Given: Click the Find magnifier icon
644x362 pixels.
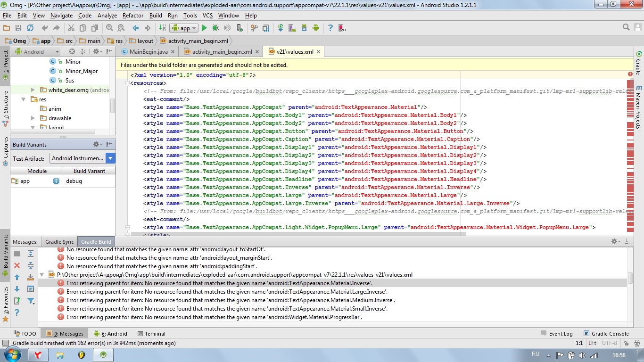Looking at the screenshot, I should (x=109, y=28).
